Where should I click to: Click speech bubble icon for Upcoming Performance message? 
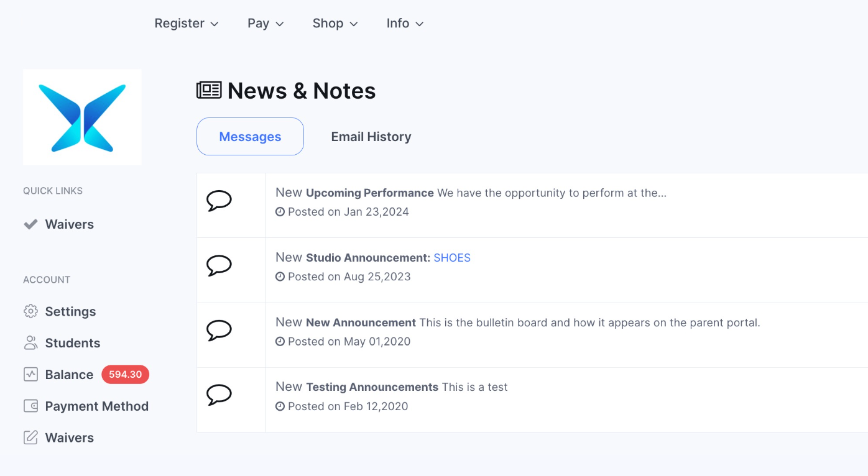coord(219,201)
